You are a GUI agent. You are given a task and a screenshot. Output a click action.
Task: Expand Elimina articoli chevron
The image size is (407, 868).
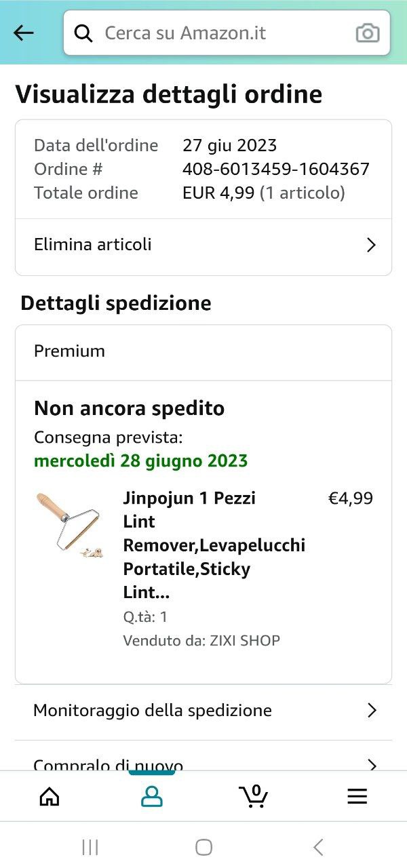click(x=371, y=245)
